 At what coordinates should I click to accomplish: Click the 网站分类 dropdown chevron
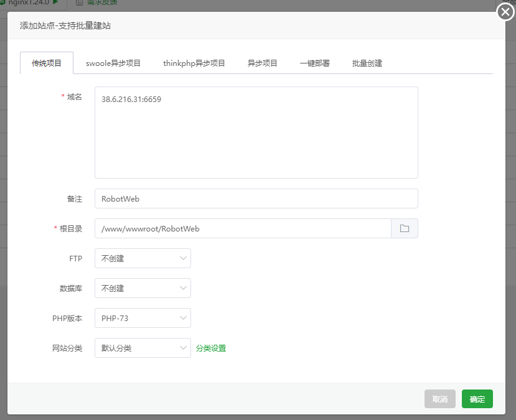click(x=184, y=348)
